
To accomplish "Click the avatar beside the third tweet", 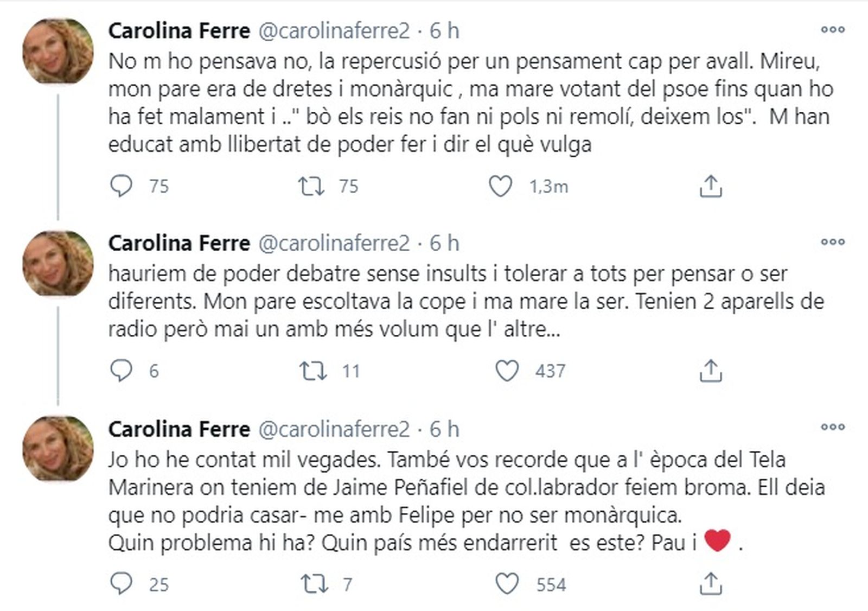I will coord(58,448).
